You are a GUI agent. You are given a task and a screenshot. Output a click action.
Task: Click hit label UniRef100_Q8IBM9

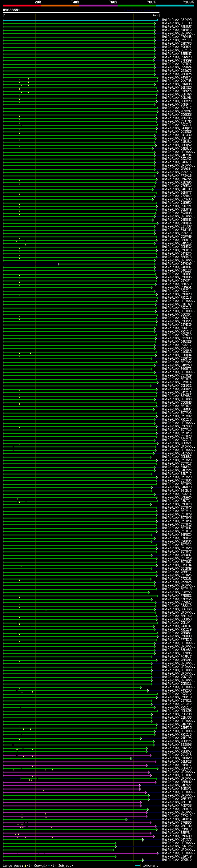[177, 568]
